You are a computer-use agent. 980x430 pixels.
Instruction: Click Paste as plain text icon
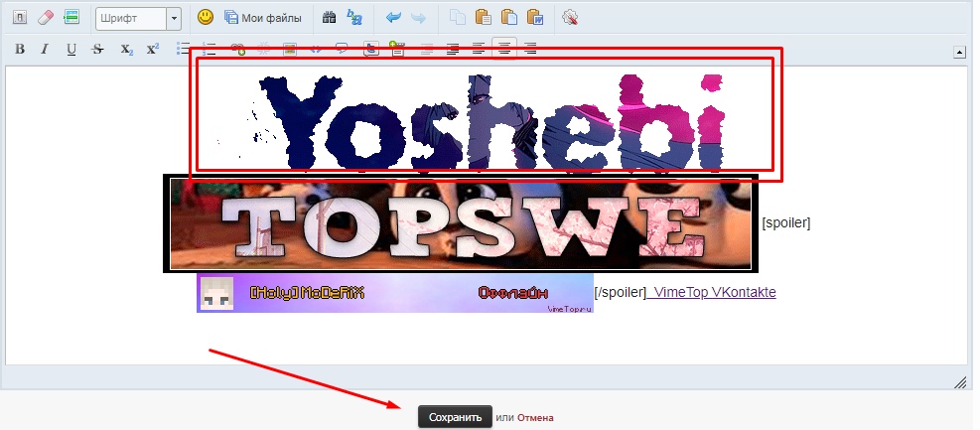(x=509, y=18)
